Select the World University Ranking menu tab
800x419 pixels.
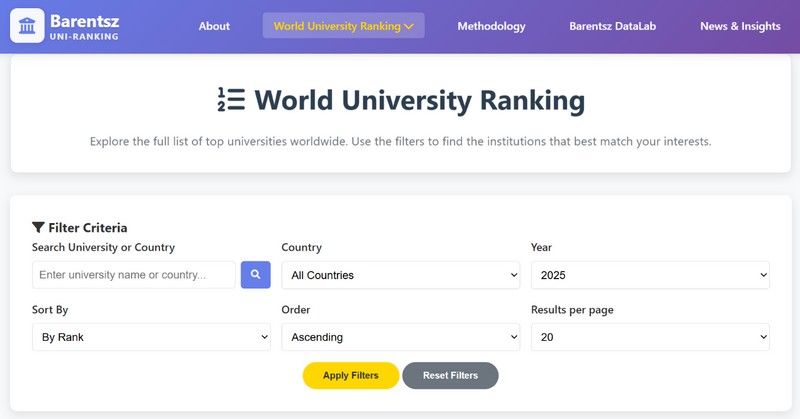point(343,26)
